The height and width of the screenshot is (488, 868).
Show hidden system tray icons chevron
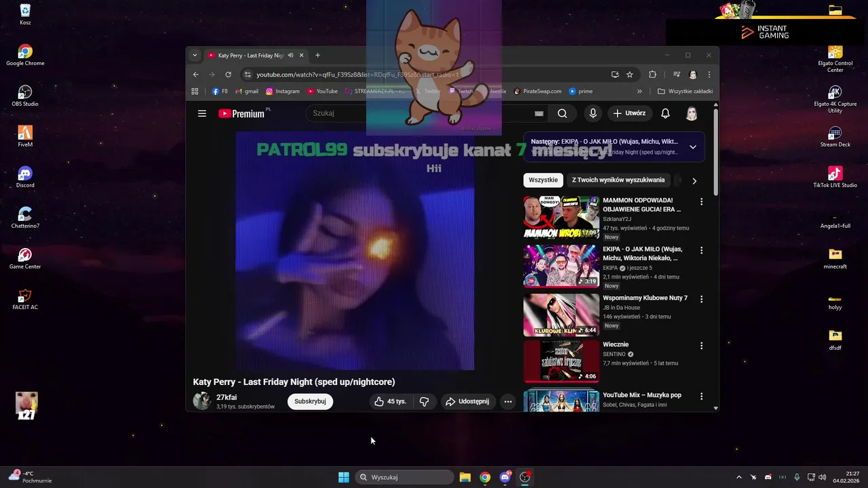739,477
